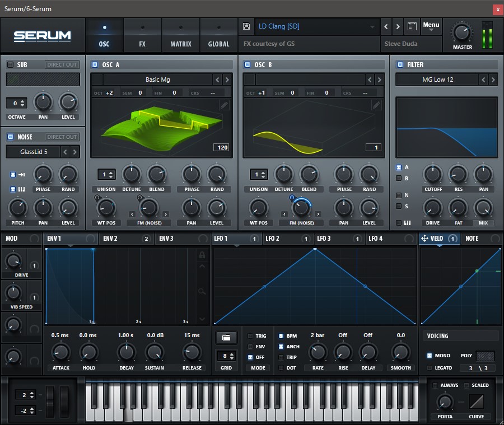Image resolution: width=504 pixels, height=425 pixels.
Task: Select the ENV 2 tab
Action: 127,238
